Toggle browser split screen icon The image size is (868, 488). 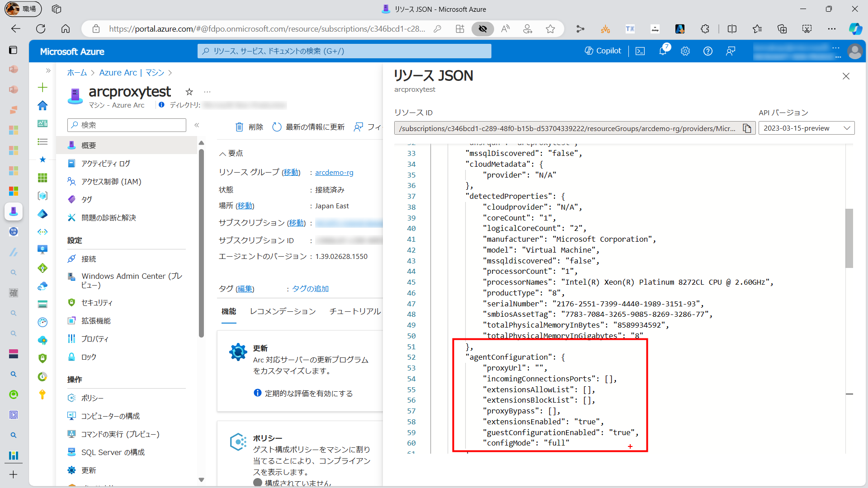tap(732, 29)
